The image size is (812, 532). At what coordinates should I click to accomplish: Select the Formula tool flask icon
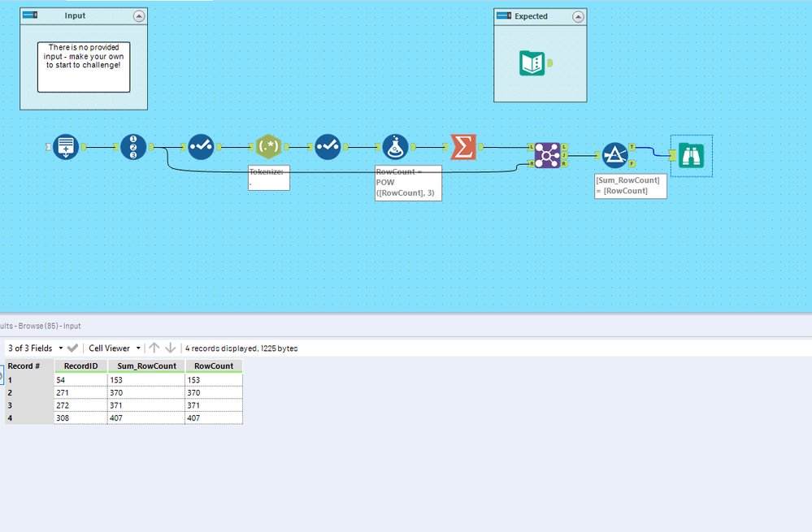coord(395,147)
